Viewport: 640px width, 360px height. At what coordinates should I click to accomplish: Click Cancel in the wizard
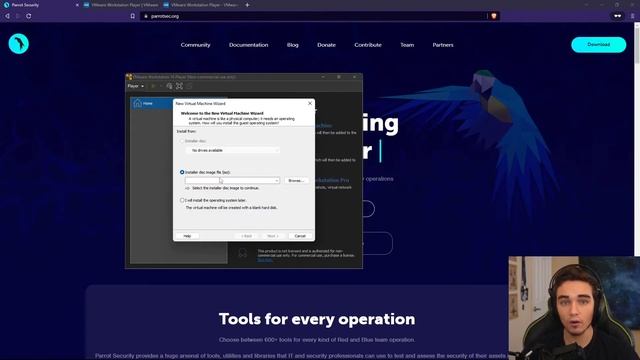pos(300,236)
